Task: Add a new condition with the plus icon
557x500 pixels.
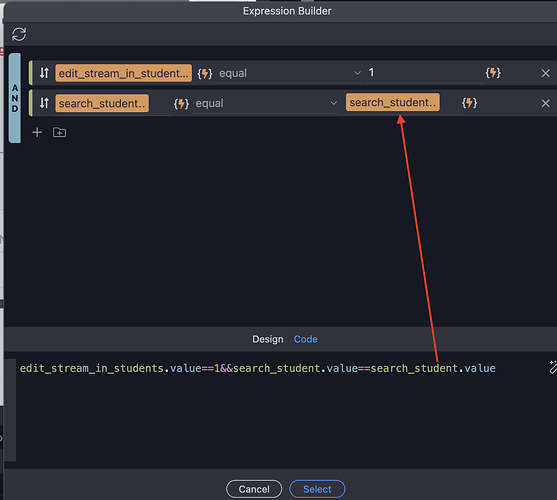Action: tap(37, 132)
